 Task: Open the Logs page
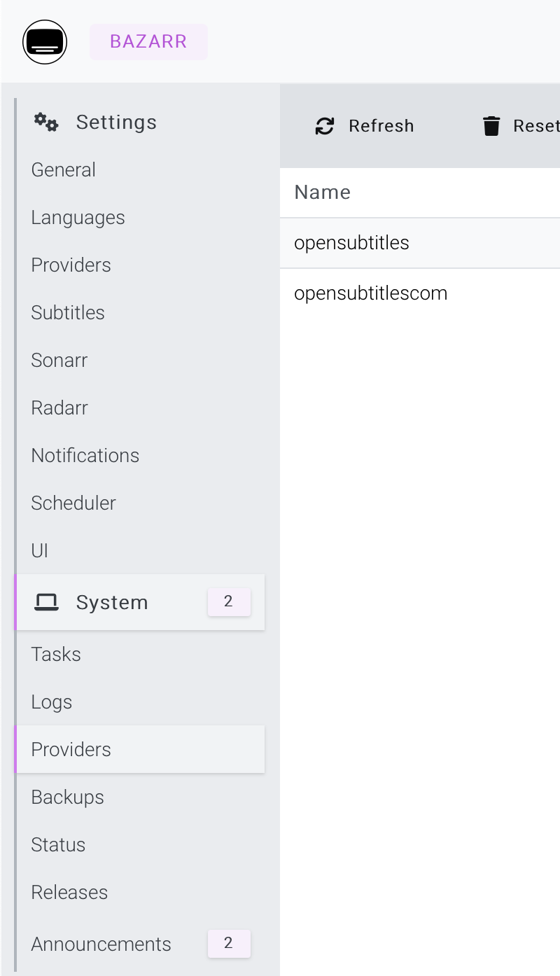[52, 702]
